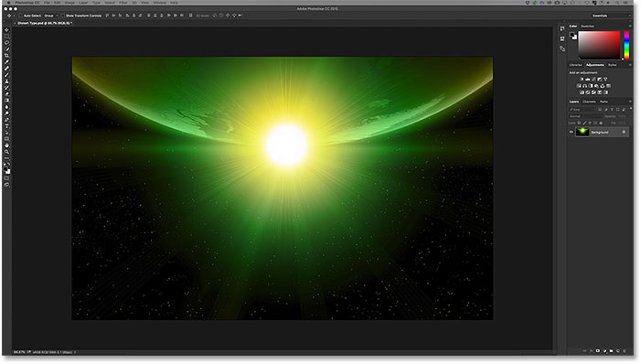The image size is (641, 364).
Task: Toggle lock transparent pixels in Layers
Action: 579,123
